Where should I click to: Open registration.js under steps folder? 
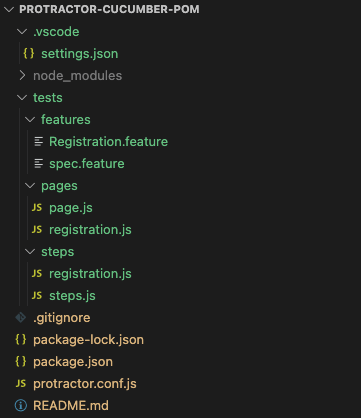coord(90,274)
